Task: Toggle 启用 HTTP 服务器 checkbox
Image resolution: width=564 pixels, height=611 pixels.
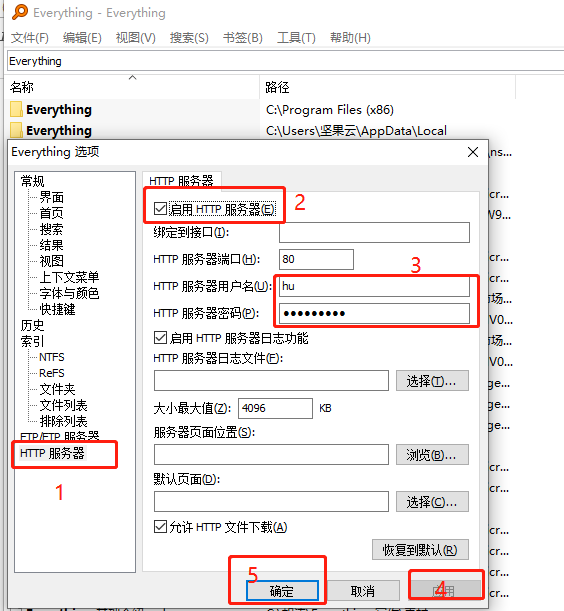Action: tap(160, 209)
